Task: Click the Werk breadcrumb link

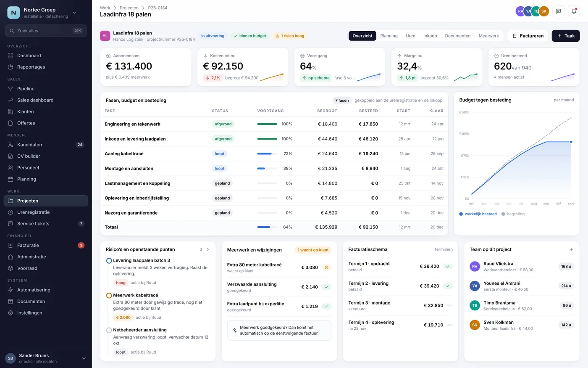Action: (x=105, y=8)
